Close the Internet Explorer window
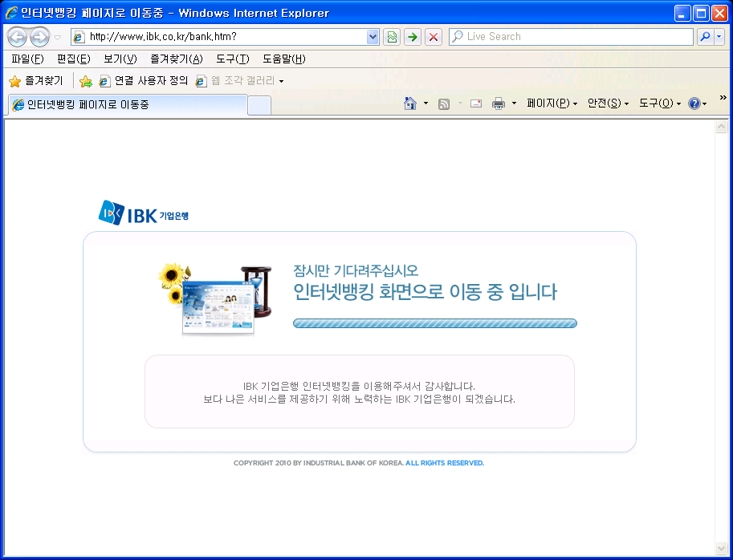This screenshot has width=733, height=560. [x=719, y=14]
